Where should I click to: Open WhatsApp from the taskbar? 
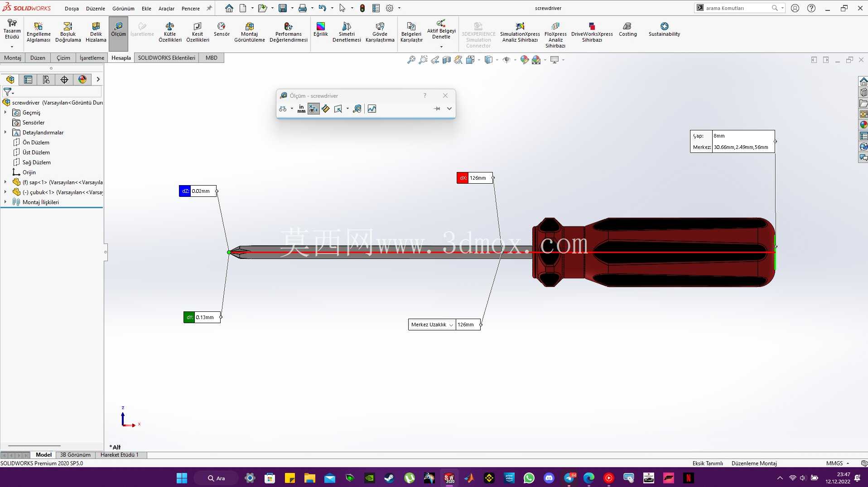point(529,478)
